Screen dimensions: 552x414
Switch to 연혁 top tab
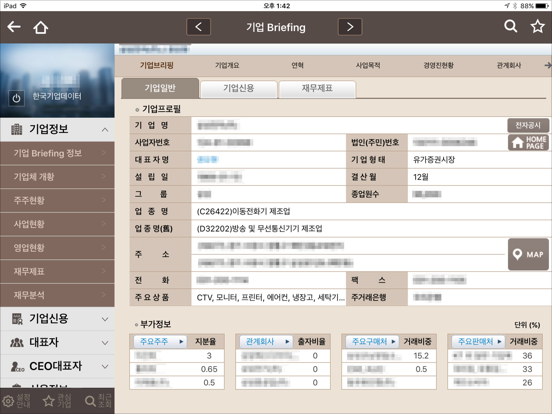297,65
